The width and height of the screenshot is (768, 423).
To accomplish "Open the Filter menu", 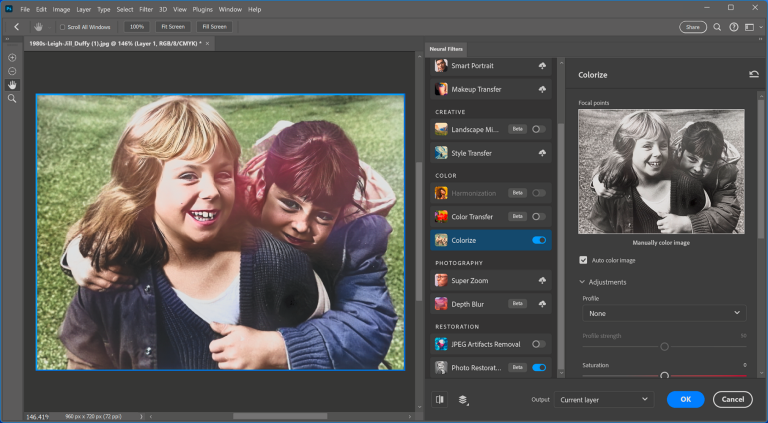I will [146, 9].
